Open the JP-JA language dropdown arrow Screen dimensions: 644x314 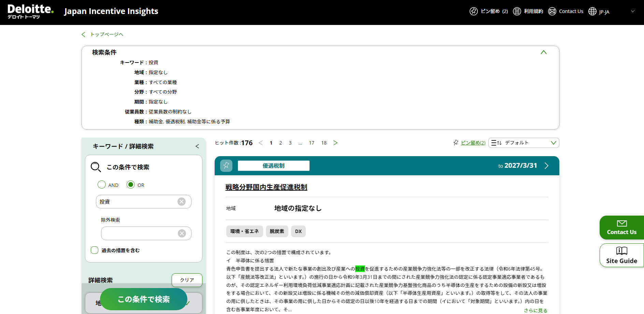632,11
